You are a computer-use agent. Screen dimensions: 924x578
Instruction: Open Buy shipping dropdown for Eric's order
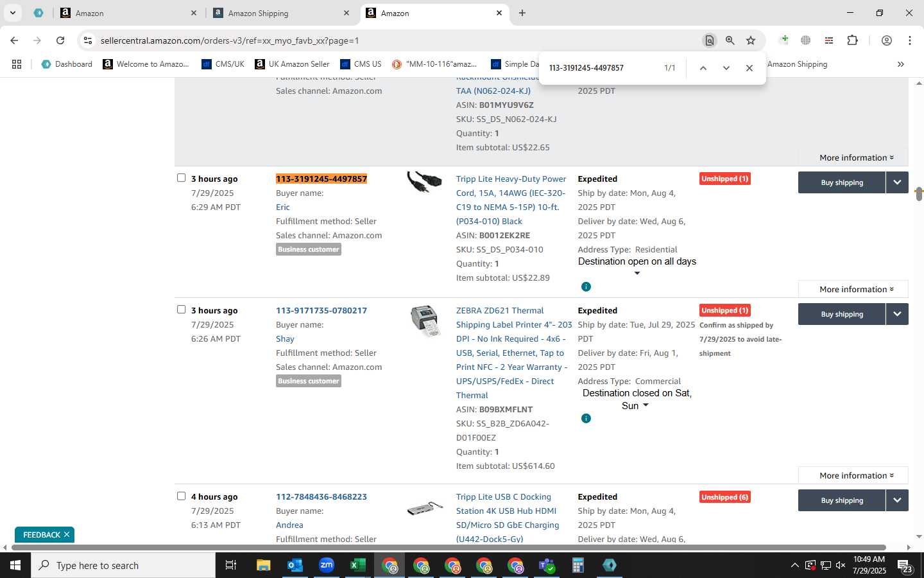pyautogui.click(x=897, y=182)
